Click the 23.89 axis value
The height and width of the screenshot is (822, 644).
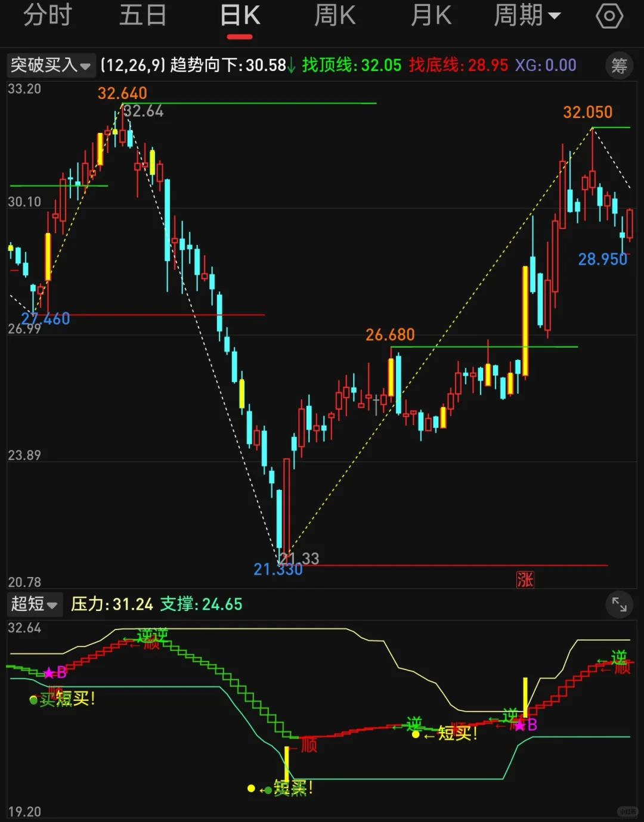pos(24,455)
